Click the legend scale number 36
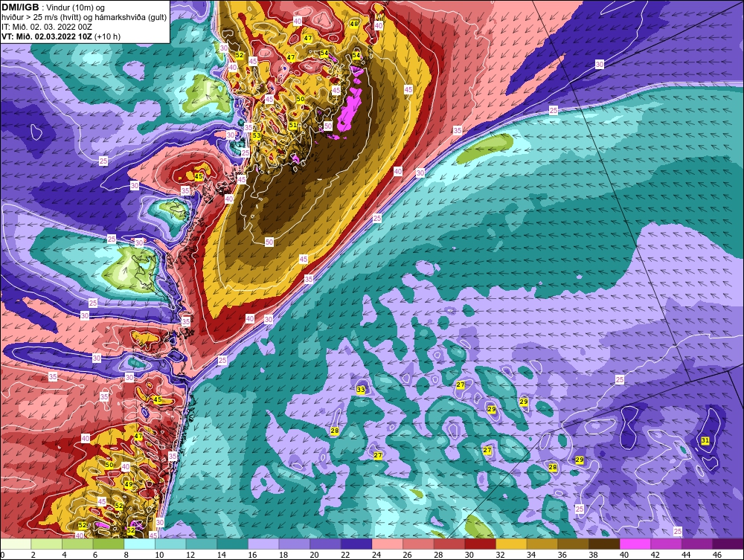This screenshot has width=744, height=560. click(x=562, y=555)
